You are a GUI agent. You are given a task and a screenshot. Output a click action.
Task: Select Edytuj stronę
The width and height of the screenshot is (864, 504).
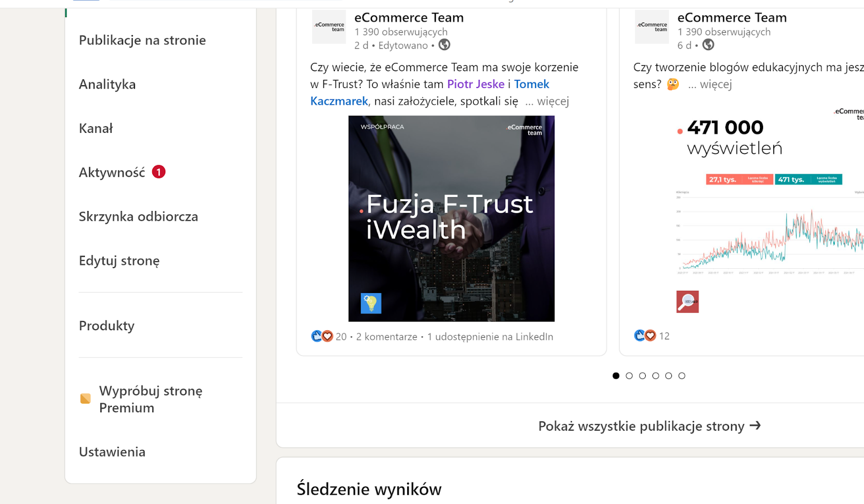(x=119, y=261)
